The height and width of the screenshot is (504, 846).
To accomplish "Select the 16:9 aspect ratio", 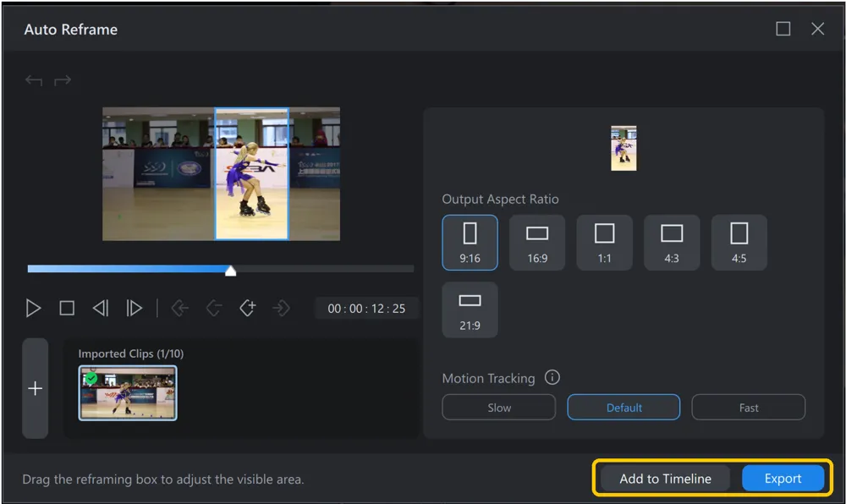I will 537,243.
